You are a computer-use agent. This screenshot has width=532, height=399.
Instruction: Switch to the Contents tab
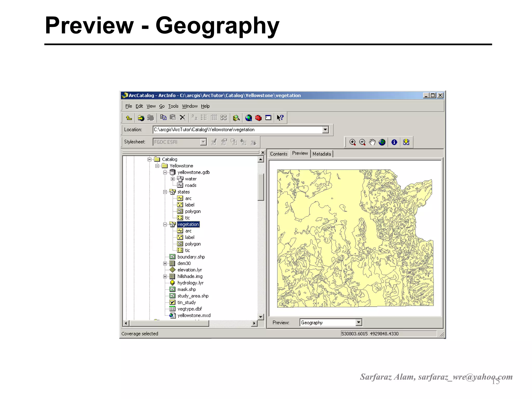[x=279, y=154]
